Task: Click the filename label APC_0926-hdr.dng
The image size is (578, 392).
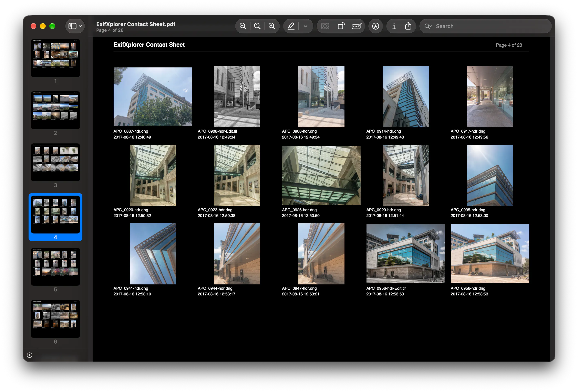Action: coord(299,210)
